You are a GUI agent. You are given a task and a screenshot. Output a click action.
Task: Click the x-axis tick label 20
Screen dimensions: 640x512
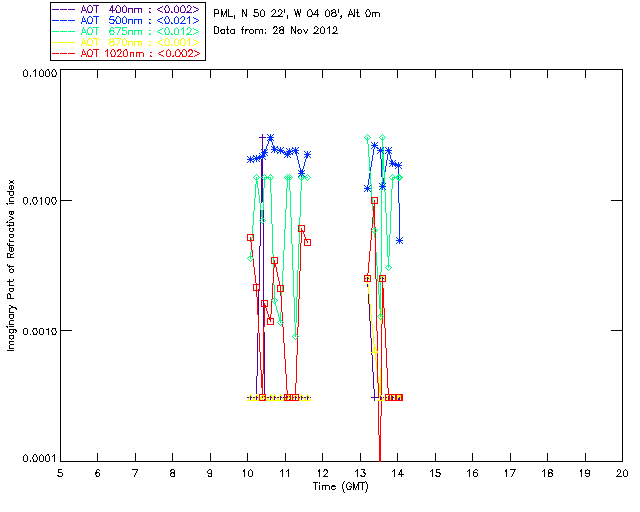pos(622,473)
